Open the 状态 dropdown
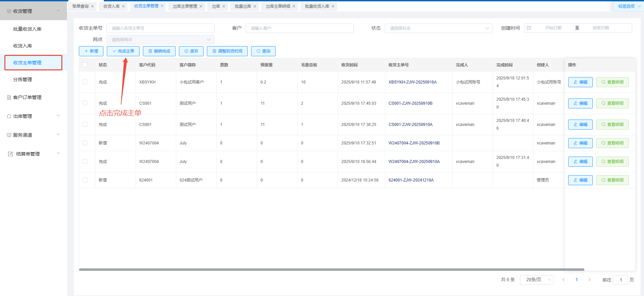 (439, 28)
